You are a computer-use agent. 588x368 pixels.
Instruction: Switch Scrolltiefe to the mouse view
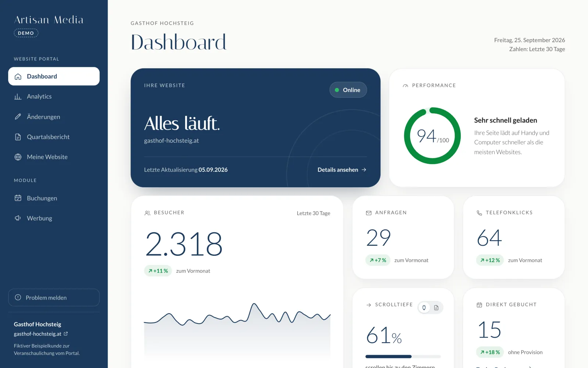pos(424,308)
